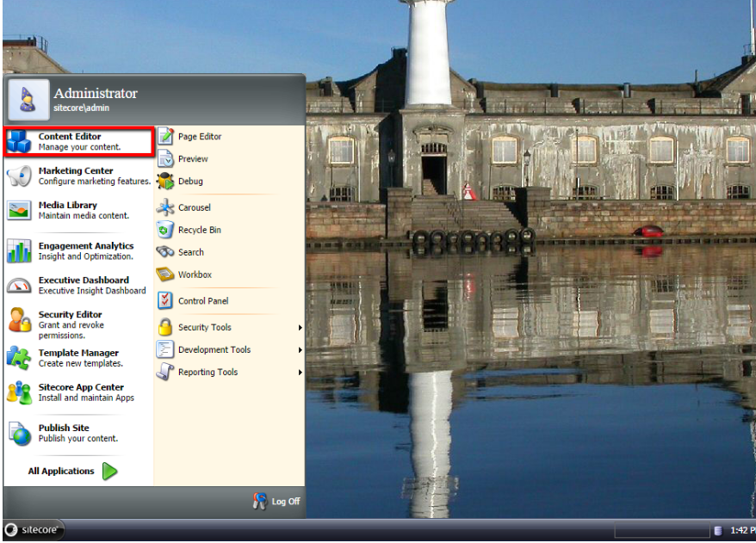Click the sitecore\admin account text
Viewport: 756px width, 543px height.
click(x=81, y=108)
